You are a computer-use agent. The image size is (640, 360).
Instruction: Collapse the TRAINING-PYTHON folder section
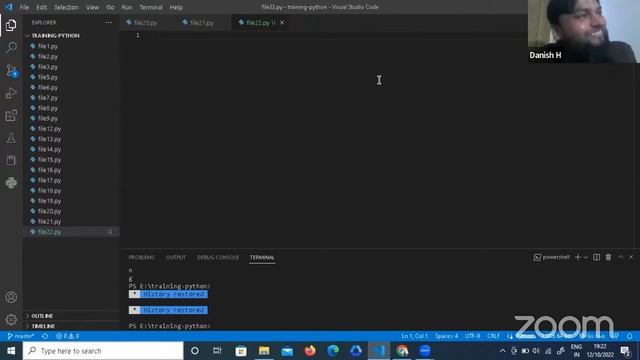coord(56,36)
